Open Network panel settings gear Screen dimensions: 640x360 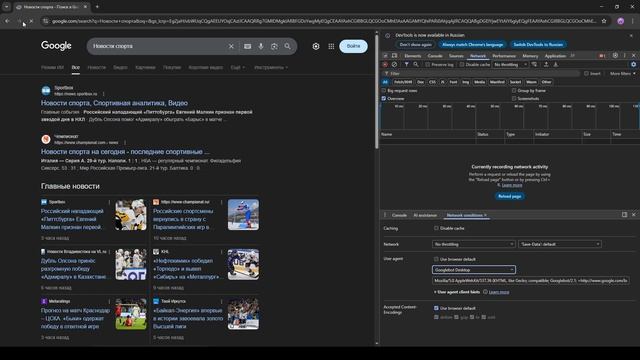click(633, 64)
